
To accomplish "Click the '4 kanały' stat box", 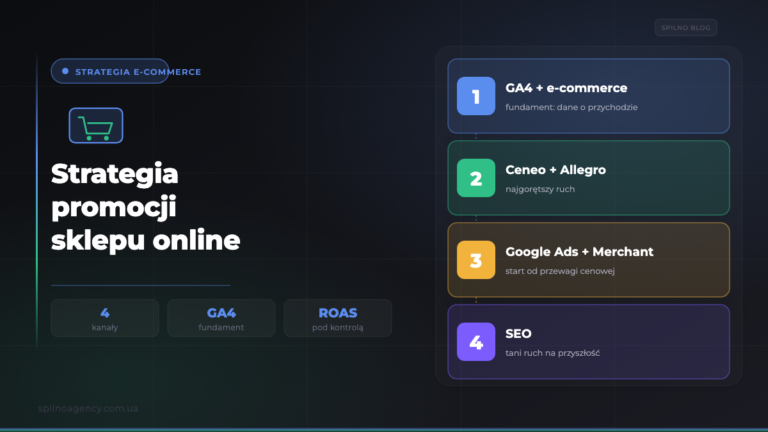I will coord(105,318).
